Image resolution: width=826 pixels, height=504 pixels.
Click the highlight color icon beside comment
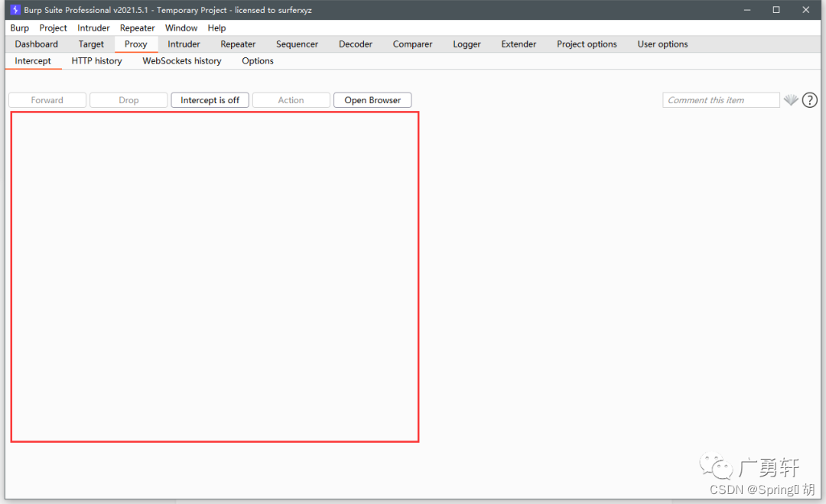pos(791,99)
